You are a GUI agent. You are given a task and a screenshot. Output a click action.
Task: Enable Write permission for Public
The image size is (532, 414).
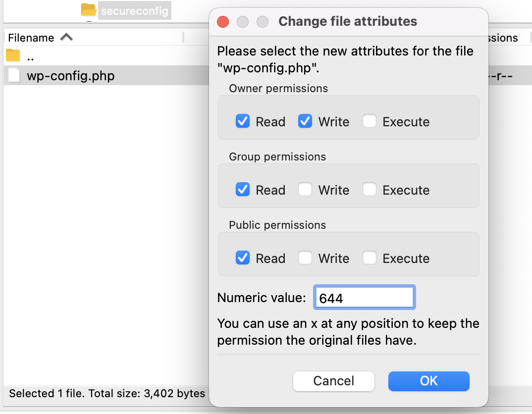point(305,258)
